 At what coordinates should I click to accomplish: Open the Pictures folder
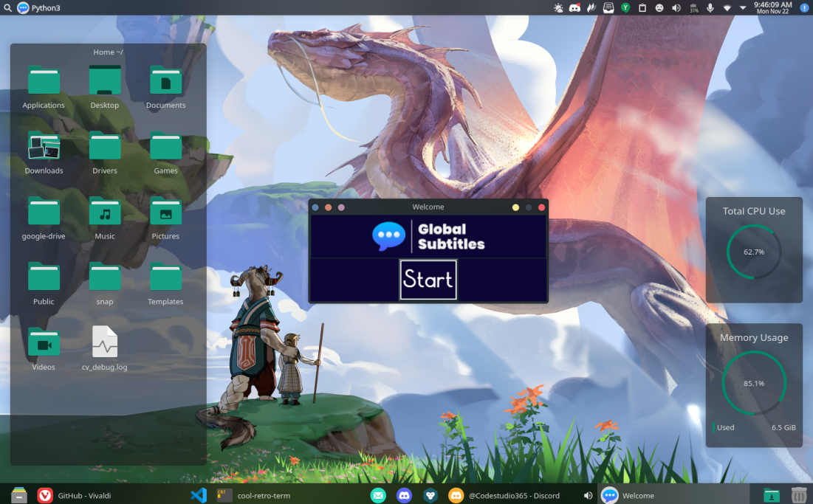pyautogui.click(x=165, y=218)
